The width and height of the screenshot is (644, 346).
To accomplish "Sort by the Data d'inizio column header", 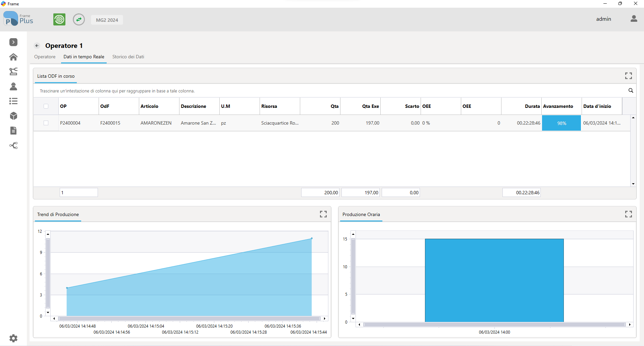I will 602,106.
